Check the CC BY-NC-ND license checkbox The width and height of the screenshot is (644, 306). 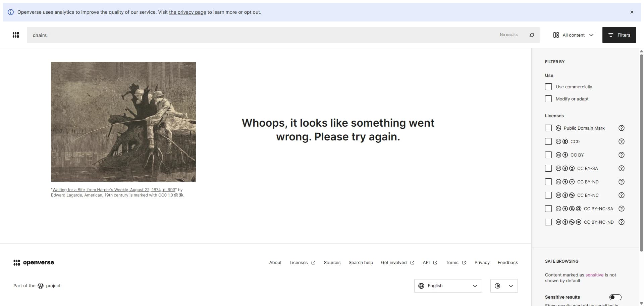click(x=548, y=222)
